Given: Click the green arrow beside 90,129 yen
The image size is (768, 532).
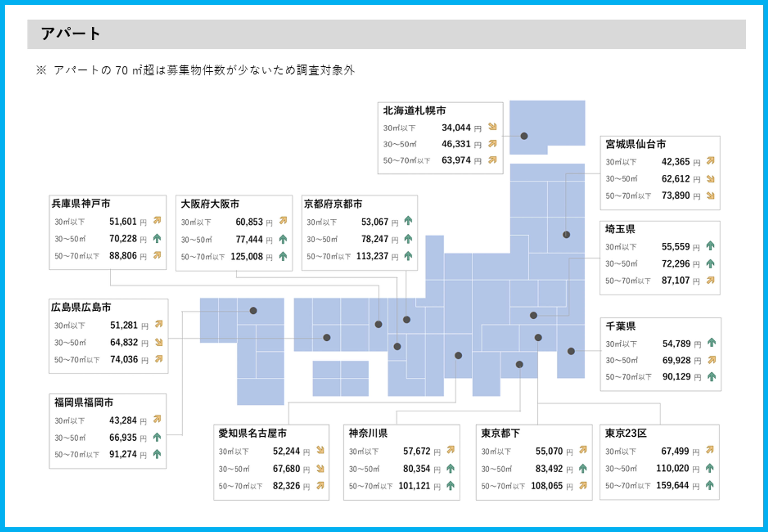Looking at the screenshot, I should pos(712,377).
